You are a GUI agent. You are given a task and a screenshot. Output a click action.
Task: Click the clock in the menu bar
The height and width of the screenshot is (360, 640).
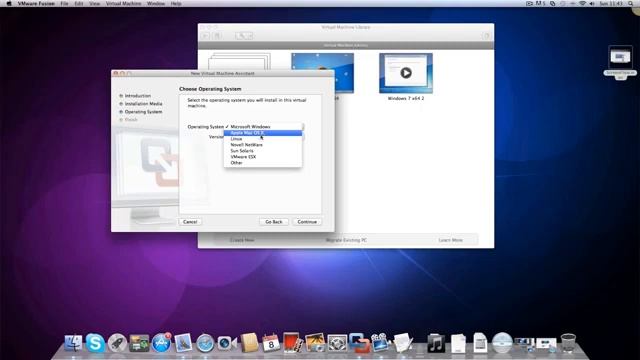pos(611,3)
